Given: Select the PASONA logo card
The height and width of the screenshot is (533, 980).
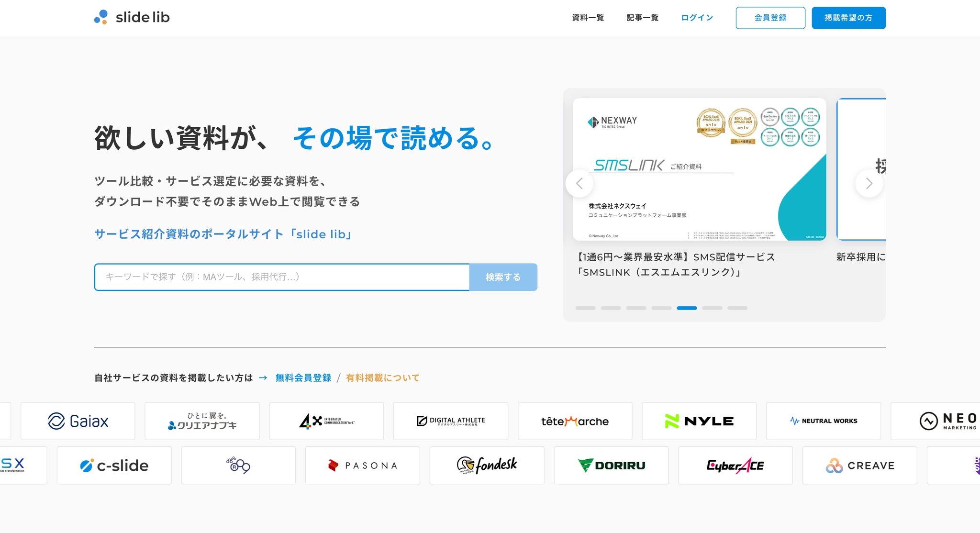Looking at the screenshot, I should click(x=363, y=466).
